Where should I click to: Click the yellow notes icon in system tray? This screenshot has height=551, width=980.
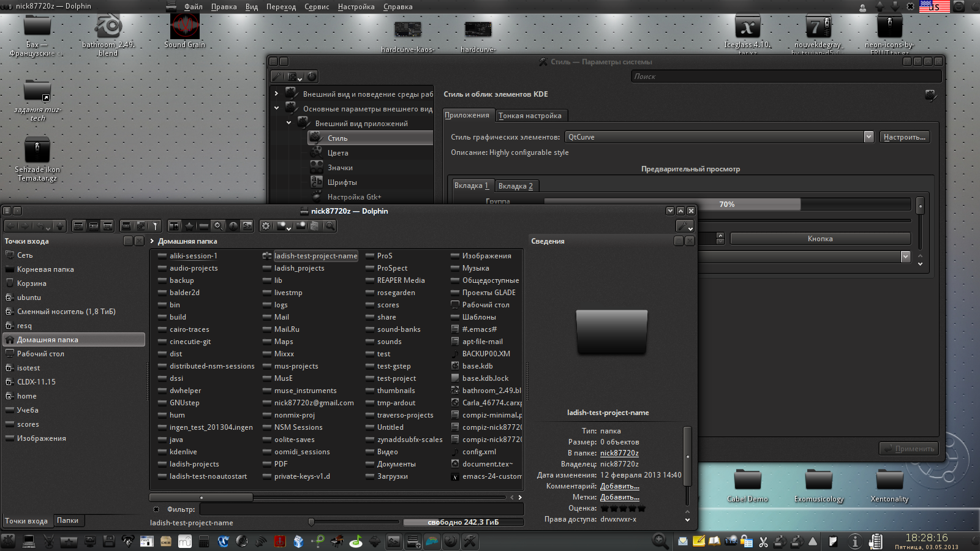tap(699, 541)
